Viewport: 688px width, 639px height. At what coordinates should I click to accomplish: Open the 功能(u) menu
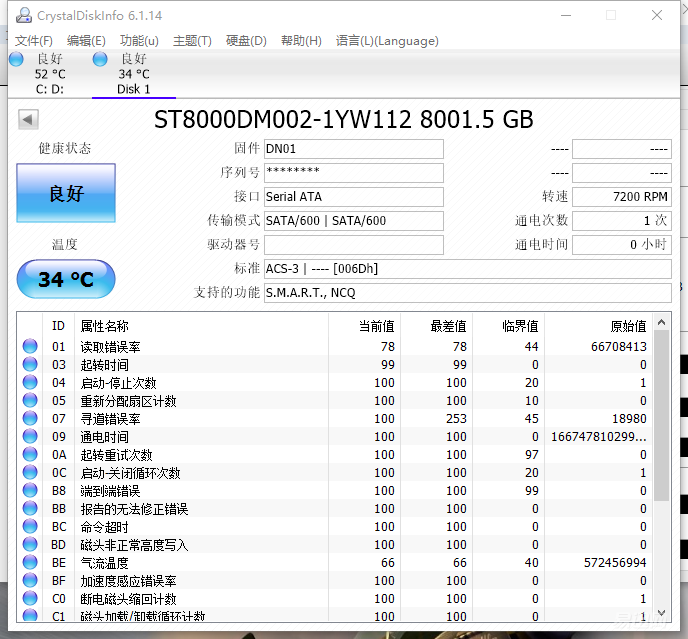click(x=139, y=41)
